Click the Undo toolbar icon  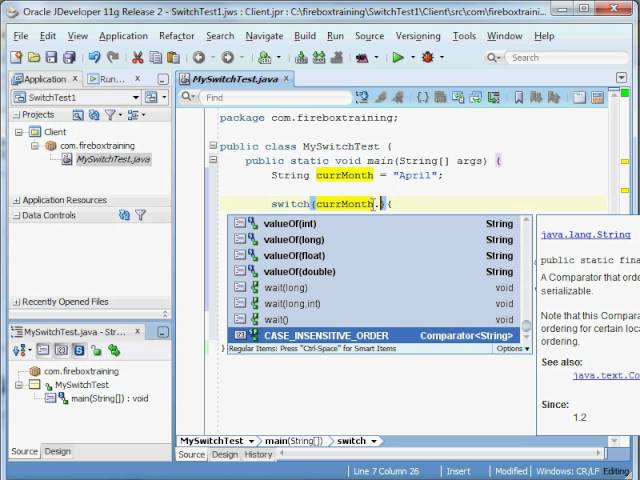point(94,57)
